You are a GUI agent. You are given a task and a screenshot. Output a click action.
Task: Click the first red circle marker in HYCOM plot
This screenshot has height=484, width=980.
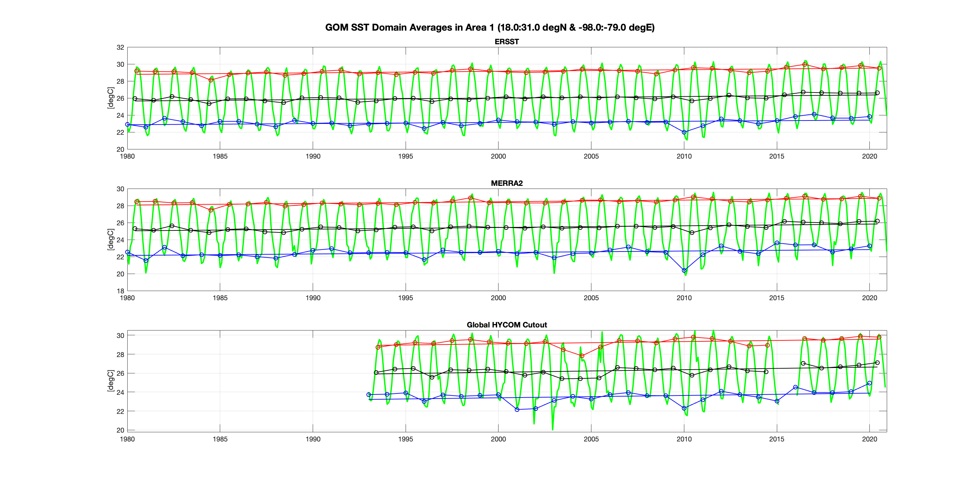click(378, 347)
